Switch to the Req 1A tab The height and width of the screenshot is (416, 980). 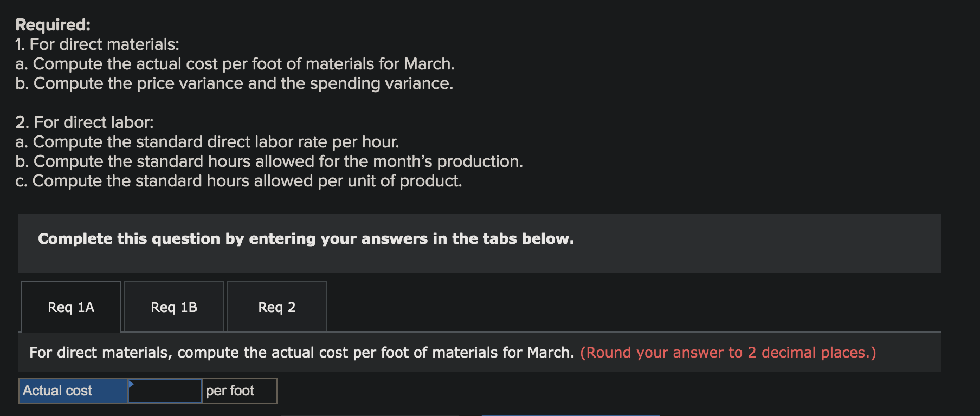click(x=71, y=307)
